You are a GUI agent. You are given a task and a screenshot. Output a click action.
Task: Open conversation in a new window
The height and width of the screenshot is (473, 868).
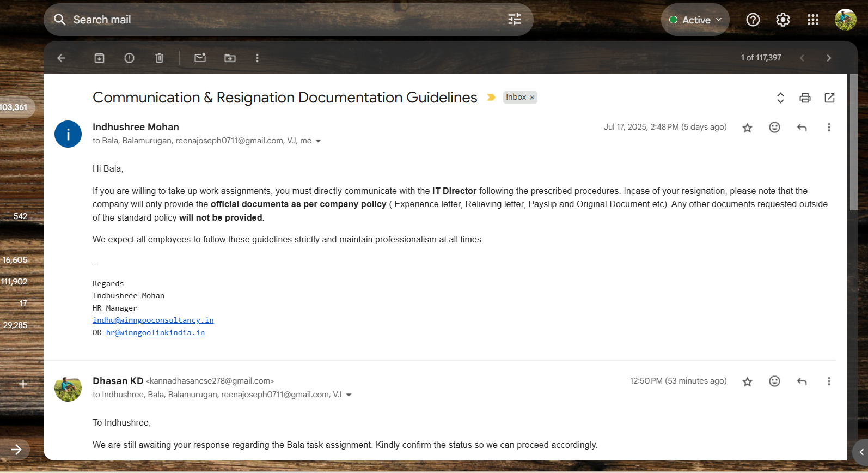click(x=829, y=98)
